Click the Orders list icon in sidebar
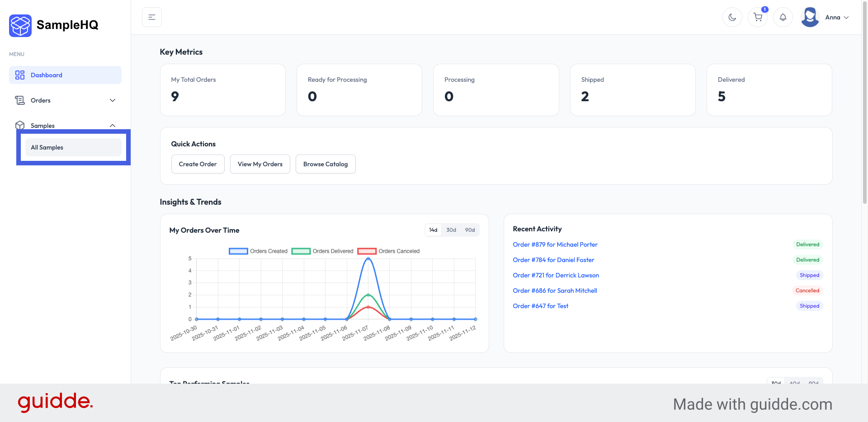 coord(20,100)
